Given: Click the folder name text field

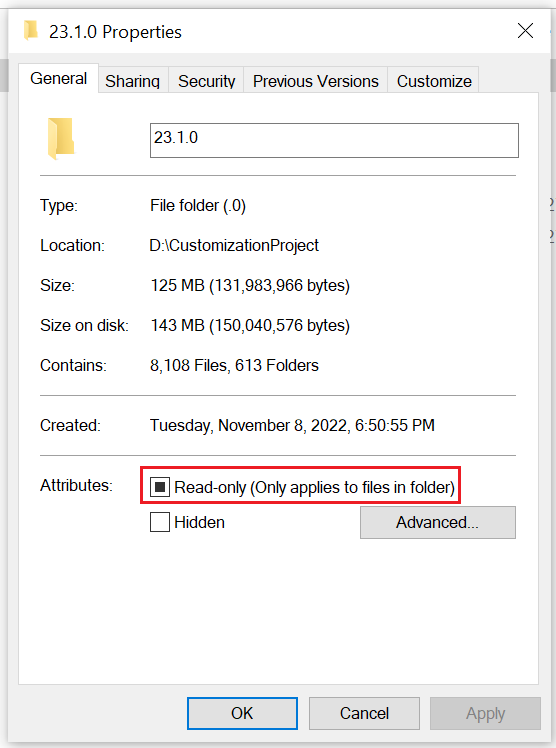Looking at the screenshot, I should [x=334, y=140].
